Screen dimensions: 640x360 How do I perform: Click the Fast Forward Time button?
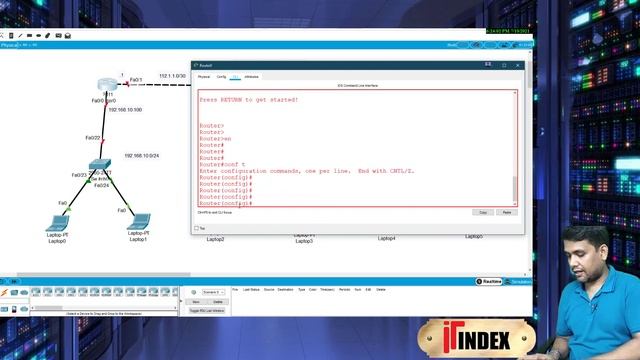[x=14, y=282]
